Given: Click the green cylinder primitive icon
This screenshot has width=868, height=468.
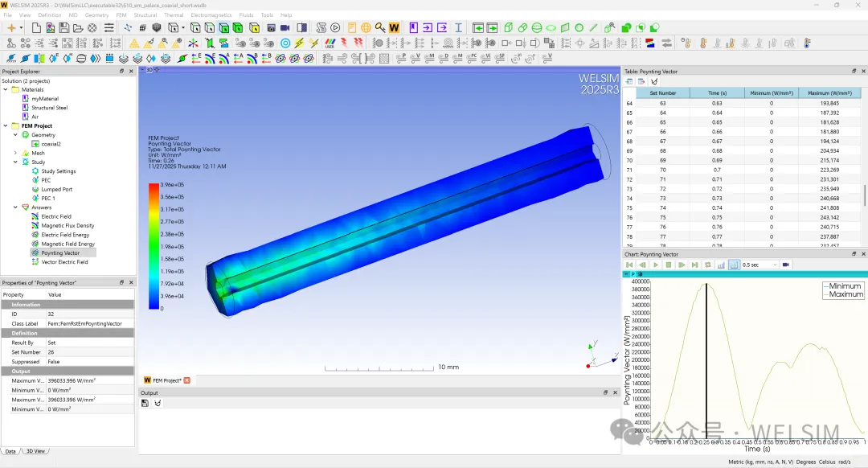Looking at the screenshot, I should [522, 27].
